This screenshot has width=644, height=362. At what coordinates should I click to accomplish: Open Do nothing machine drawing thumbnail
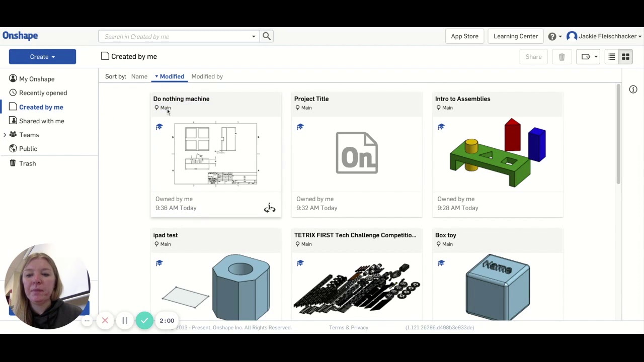pos(216,154)
